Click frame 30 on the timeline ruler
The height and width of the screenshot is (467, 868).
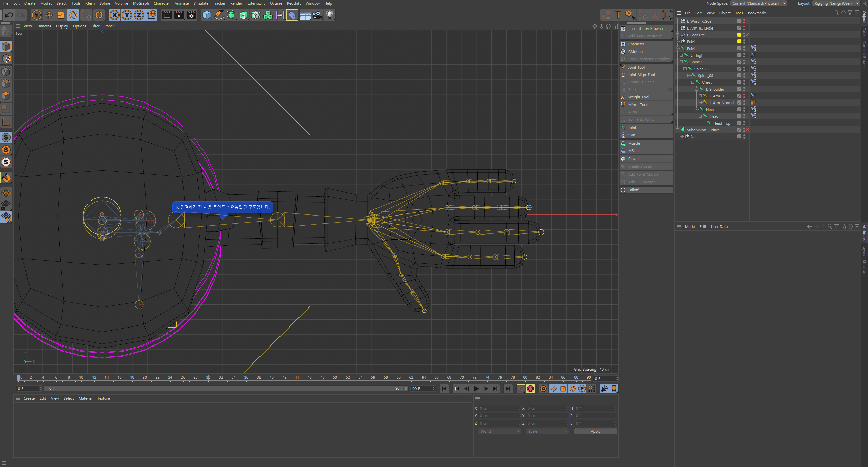click(x=208, y=378)
